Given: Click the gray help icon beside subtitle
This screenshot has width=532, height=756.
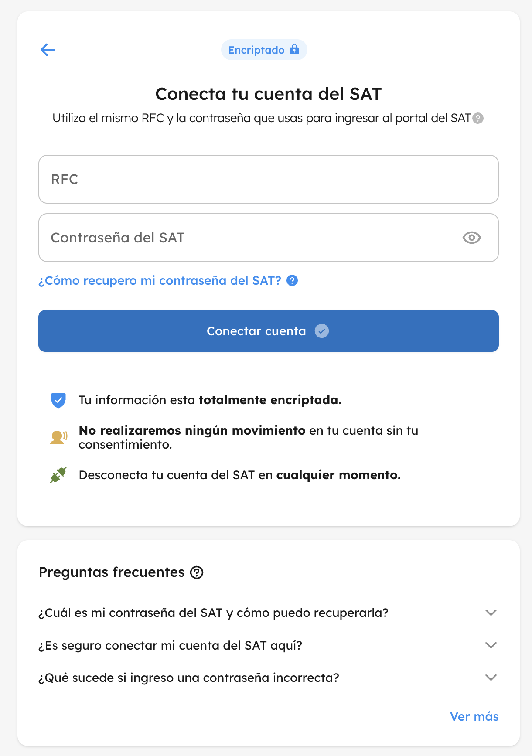Looking at the screenshot, I should pos(478,118).
